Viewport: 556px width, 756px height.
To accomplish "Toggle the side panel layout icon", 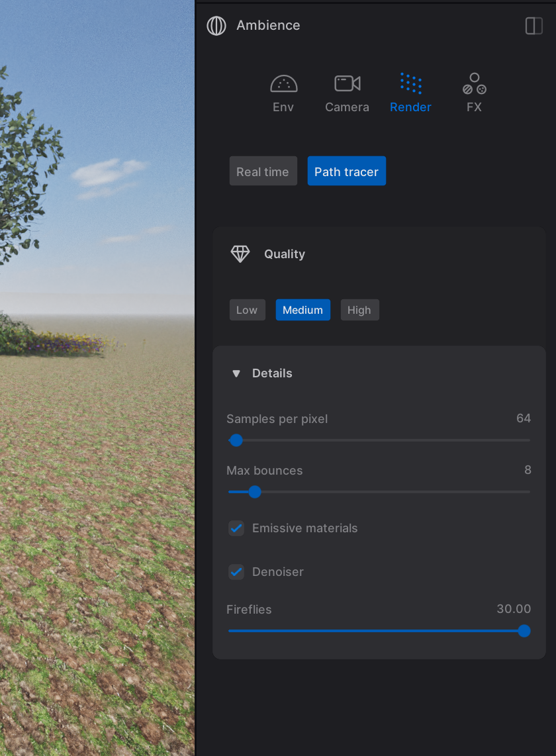I will point(533,26).
